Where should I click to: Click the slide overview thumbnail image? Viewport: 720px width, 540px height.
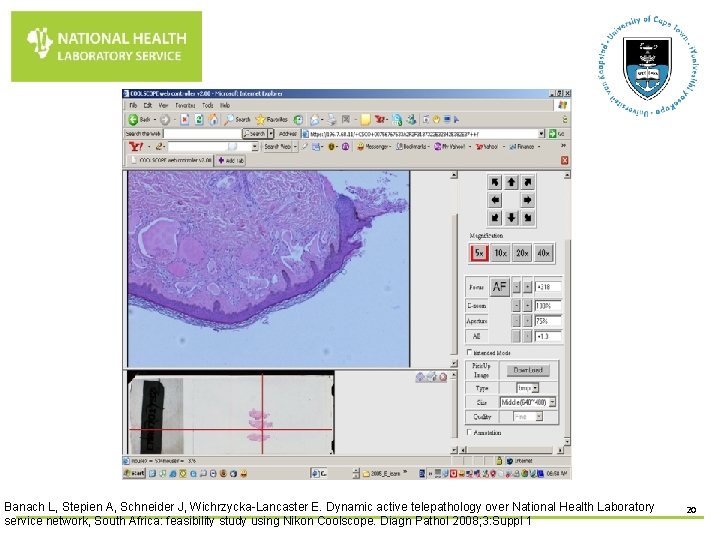[x=231, y=413]
